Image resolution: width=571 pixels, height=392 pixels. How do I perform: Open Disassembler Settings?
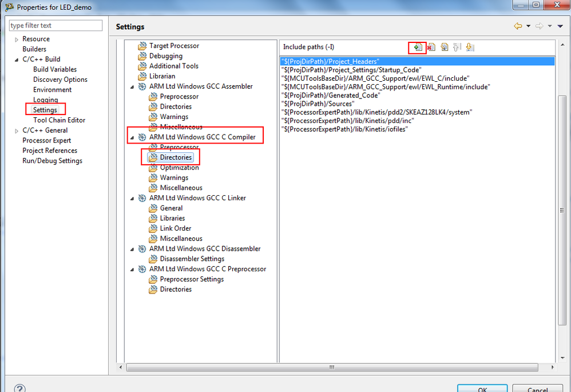click(x=192, y=259)
